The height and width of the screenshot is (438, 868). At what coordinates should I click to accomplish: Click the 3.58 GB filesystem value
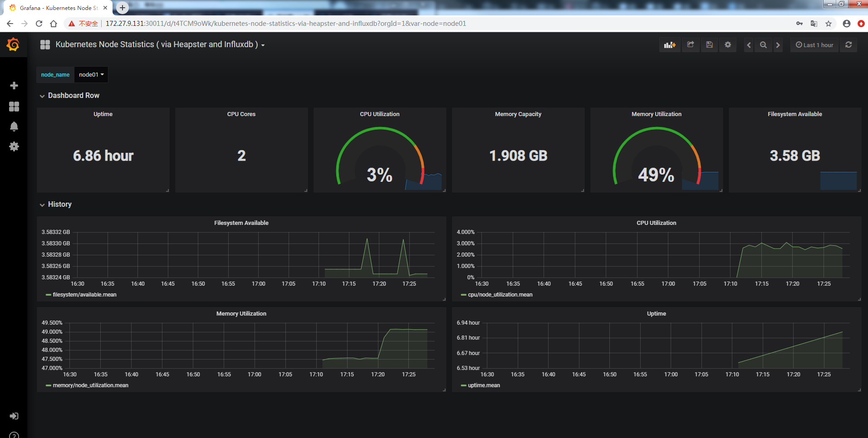(795, 156)
